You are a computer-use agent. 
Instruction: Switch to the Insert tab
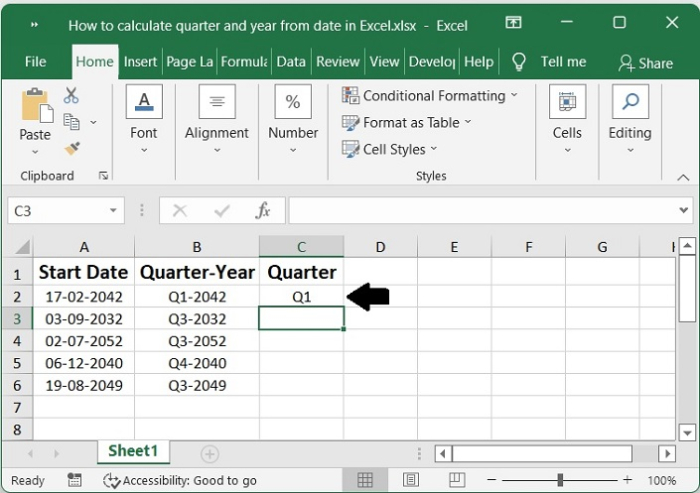tap(140, 62)
